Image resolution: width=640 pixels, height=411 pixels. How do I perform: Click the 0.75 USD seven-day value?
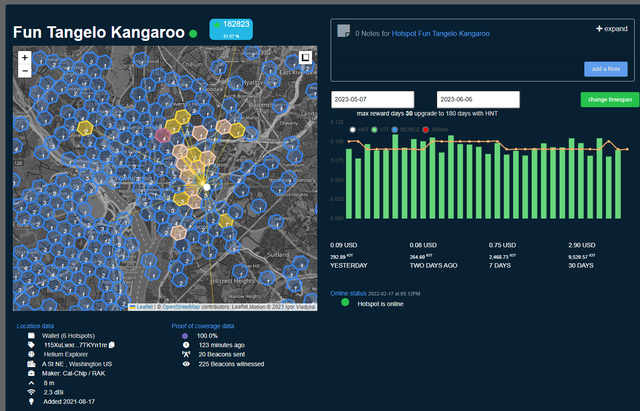click(502, 245)
